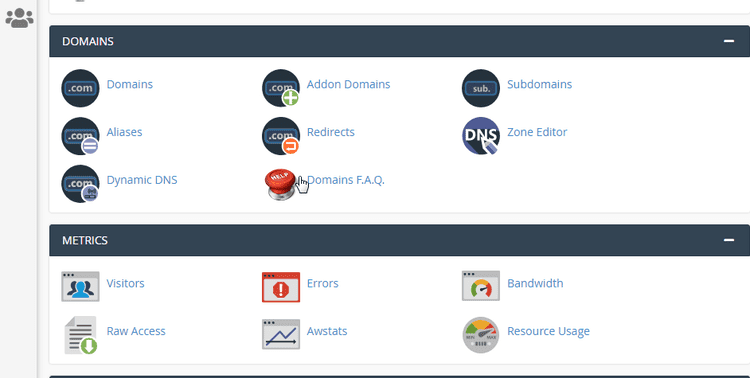Open the Visitors icon in Metrics
This screenshot has width=750, height=378.
pyautogui.click(x=80, y=287)
